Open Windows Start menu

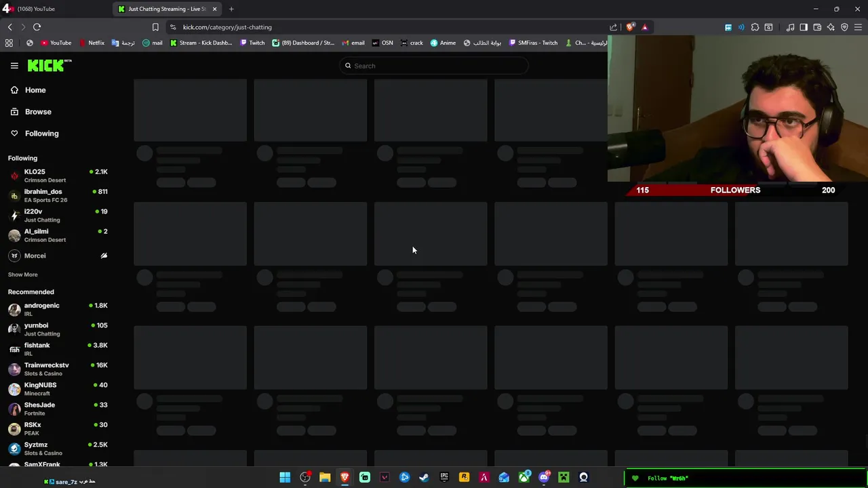click(285, 478)
